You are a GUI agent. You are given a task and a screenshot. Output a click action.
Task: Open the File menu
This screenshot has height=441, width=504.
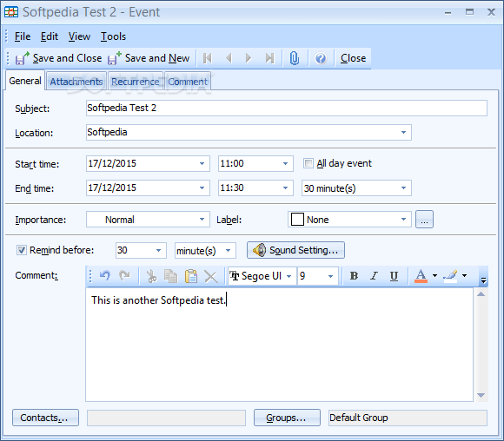pyautogui.click(x=23, y=36)
